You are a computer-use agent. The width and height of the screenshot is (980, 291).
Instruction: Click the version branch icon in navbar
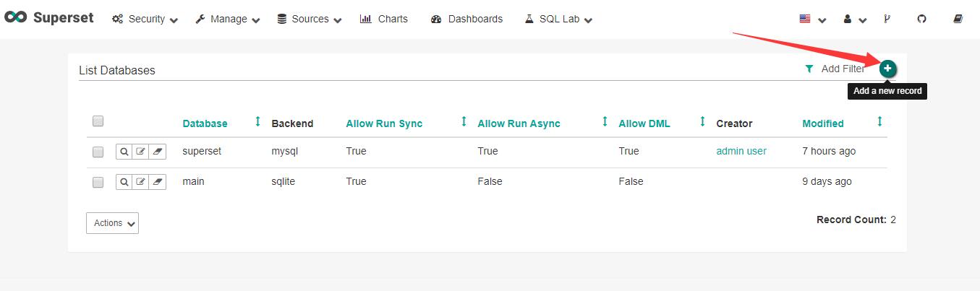[887, 19]
